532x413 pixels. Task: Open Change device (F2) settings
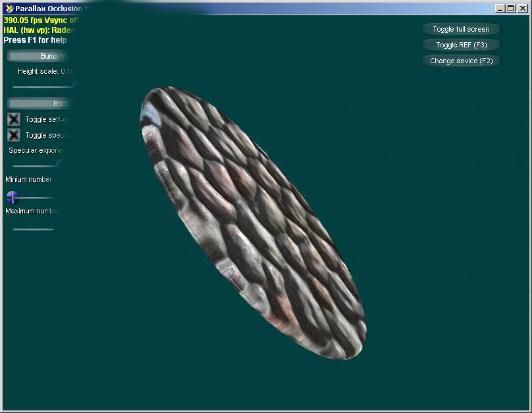click(461, 61)
